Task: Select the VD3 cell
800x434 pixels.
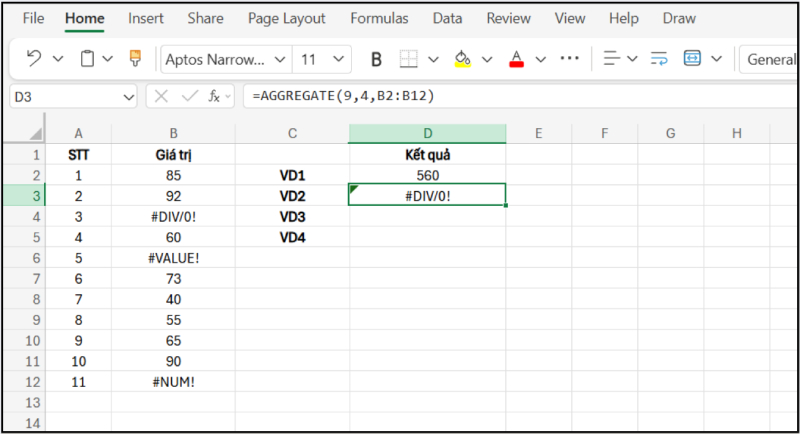Action: pyautogui.click(x=292, y=217)
